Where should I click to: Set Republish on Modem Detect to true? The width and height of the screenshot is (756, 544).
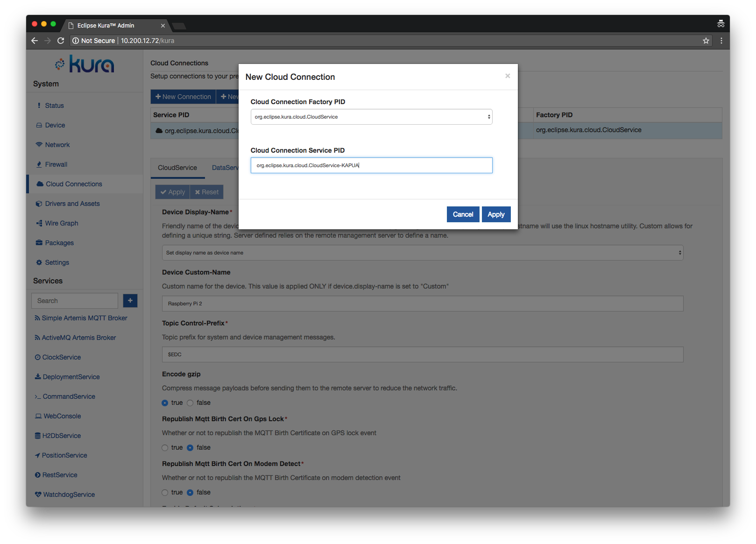tap(165, 493)
